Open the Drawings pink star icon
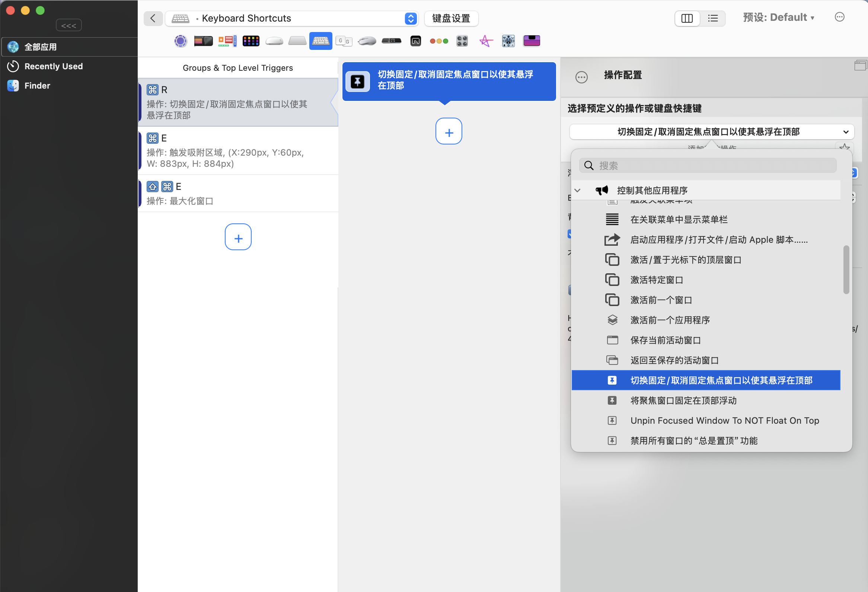Viewport: 868px width, 592px height. coord(485,41)
